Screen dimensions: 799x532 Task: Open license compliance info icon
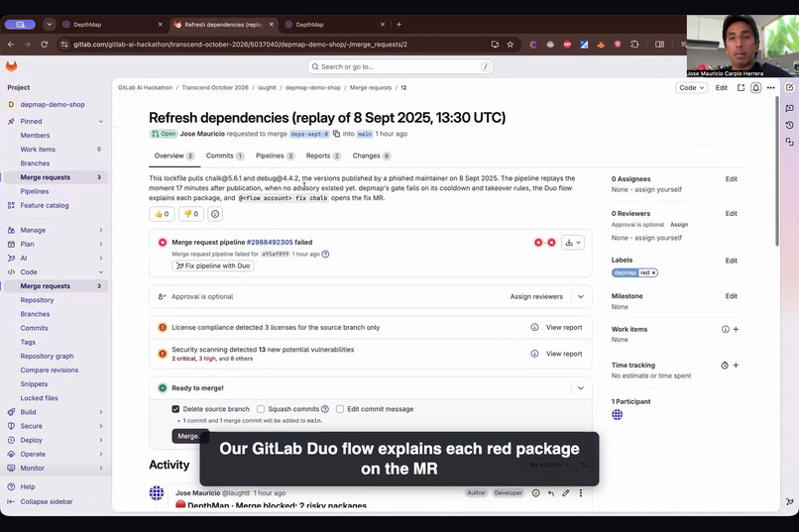tap(534, 327)
